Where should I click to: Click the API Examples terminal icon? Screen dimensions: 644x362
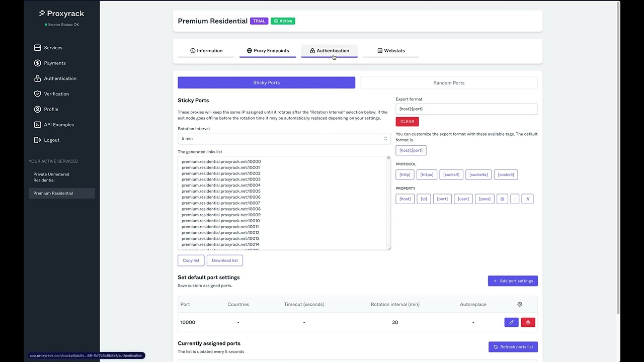click(x=37, y=125)
